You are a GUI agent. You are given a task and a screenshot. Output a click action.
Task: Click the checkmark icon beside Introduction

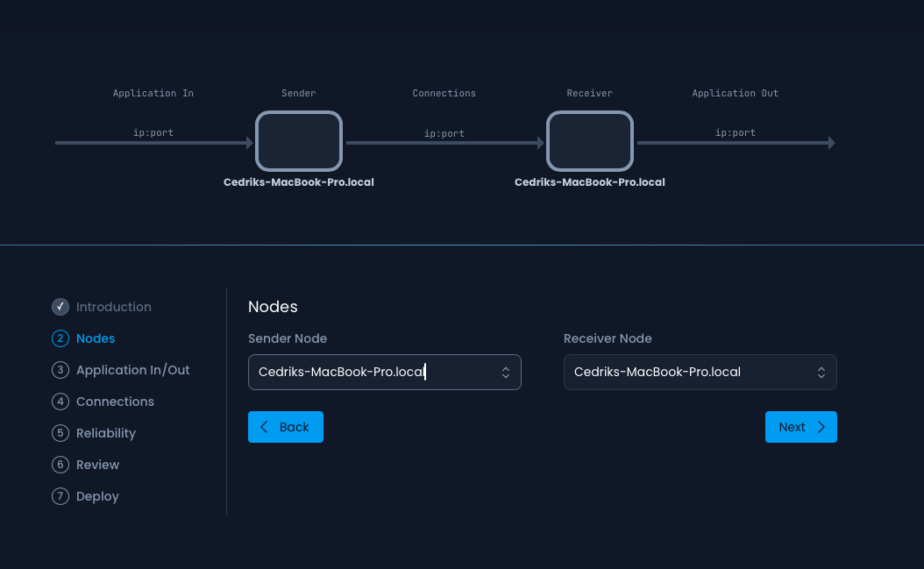(60, 307)
